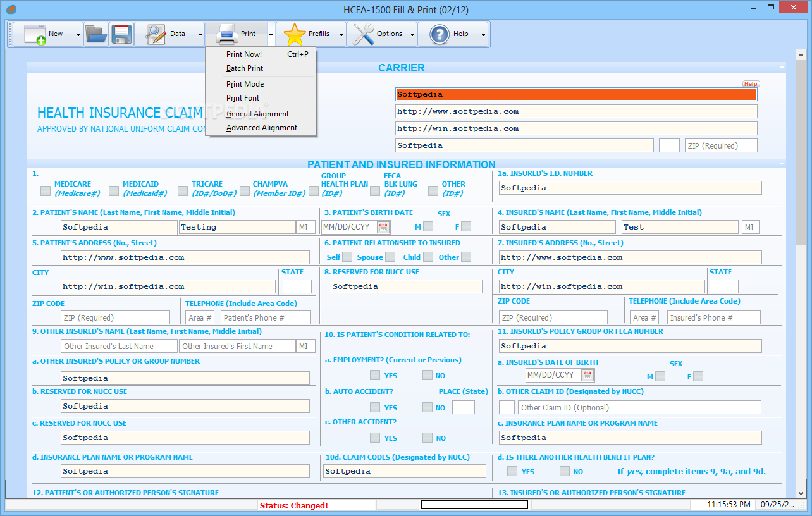Check NO for Auto Accident

click(x=428, y=407)
